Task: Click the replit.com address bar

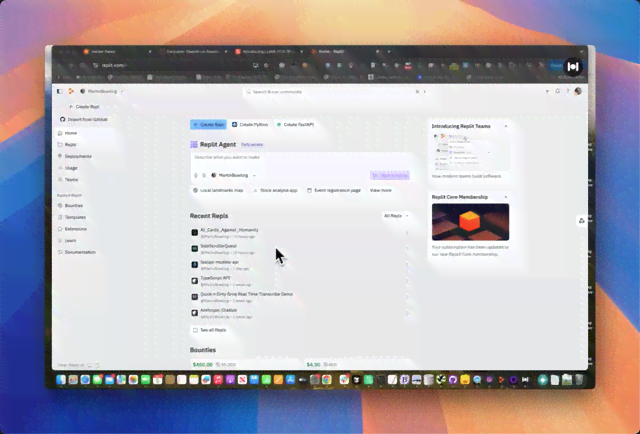Action: pyautogui.click(x=171, y=65)
